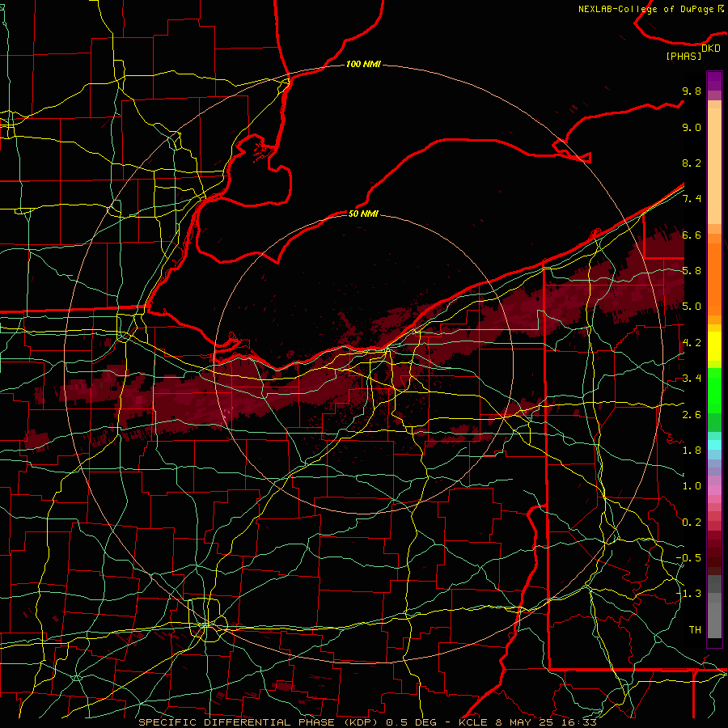Image resolution: width=728 pixels, height=728 pixels.
Task: Click the 8.2 scale value
Action: point(692,163)
